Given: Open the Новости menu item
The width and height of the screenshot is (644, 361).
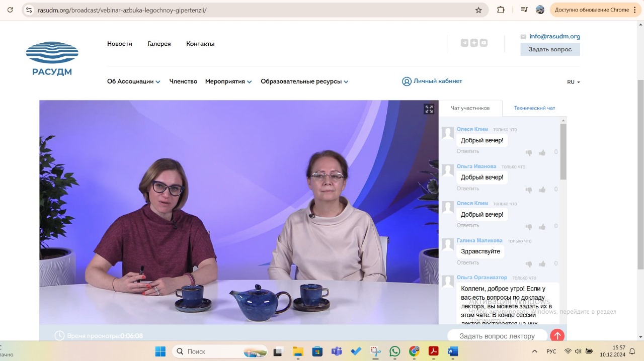Looking at the screenshot, I should pos(120,44).
